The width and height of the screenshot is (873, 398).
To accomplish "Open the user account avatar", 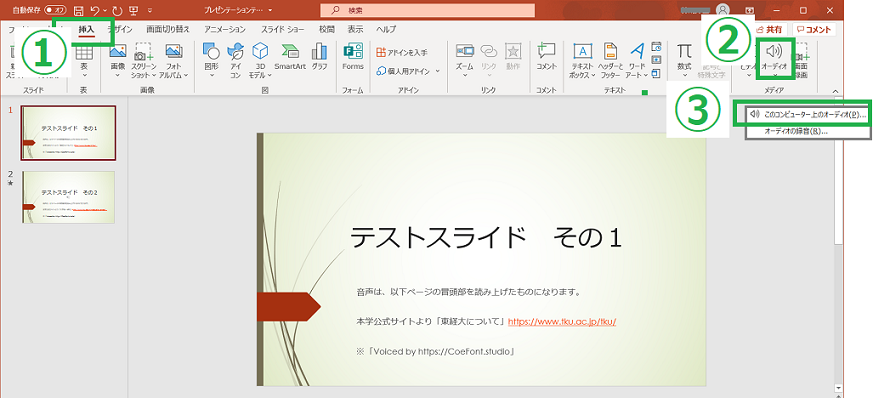I will 723,10.
